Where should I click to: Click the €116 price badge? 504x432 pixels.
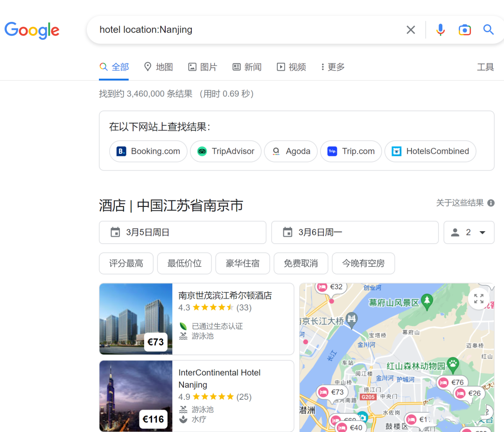point(154,419)
